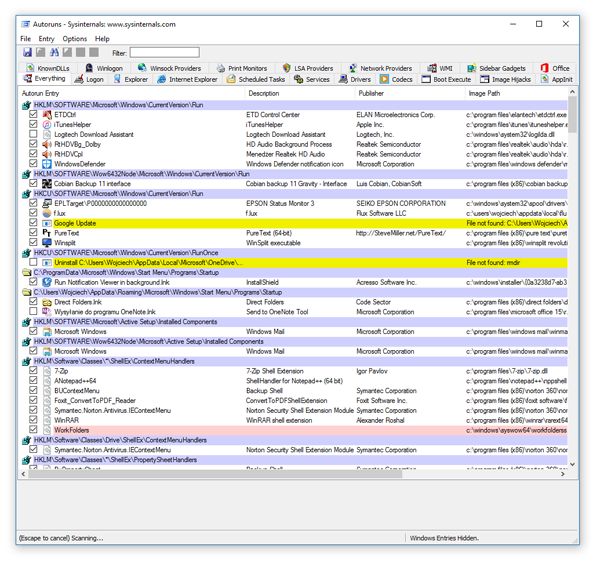
Task: Select the Sidebar Gadgets tab
Action: click(496, 68)
